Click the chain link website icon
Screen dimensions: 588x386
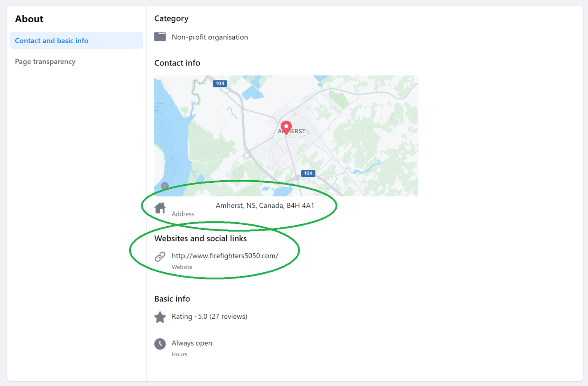pos(160,257)
